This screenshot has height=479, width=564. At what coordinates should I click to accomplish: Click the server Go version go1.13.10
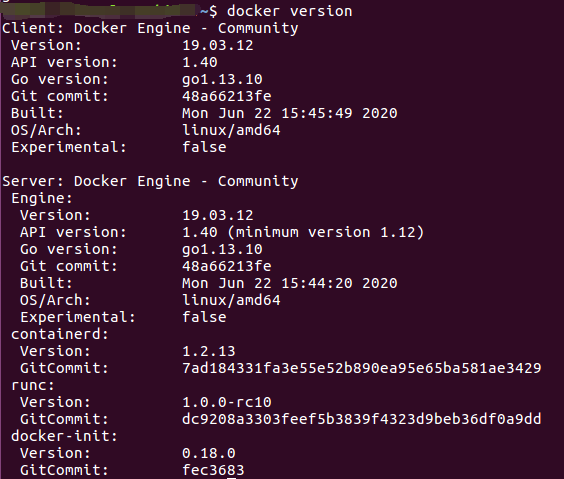pos(222,250)
